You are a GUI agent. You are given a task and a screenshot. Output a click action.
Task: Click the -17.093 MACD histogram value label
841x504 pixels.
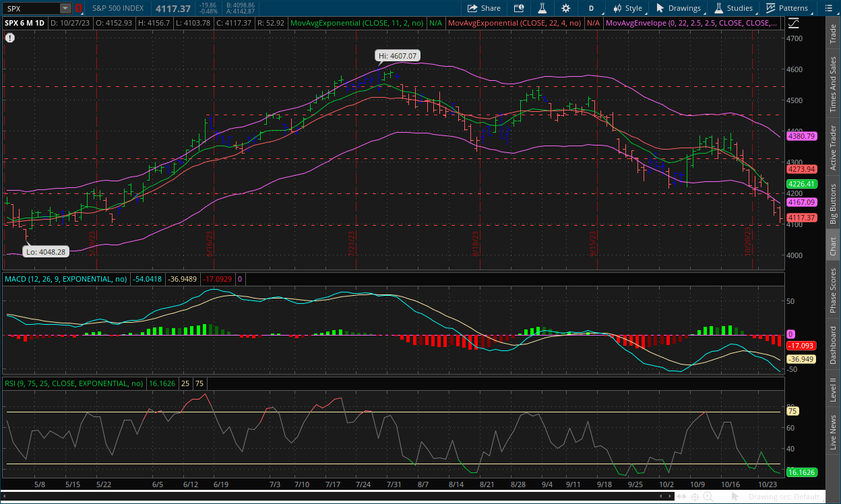click(801, 346)
